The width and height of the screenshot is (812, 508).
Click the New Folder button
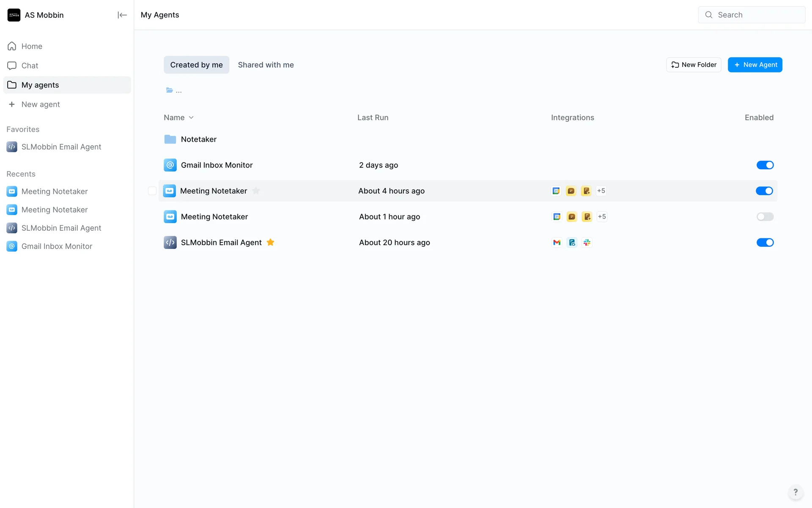[x=694, y=65]
